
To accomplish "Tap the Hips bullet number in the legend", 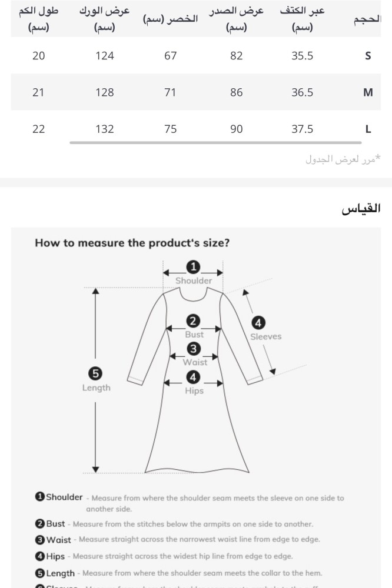I will [40, 556].
